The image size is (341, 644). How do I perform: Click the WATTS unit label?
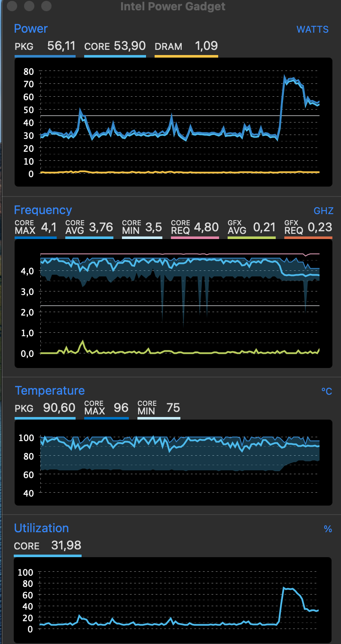[313, 30]
